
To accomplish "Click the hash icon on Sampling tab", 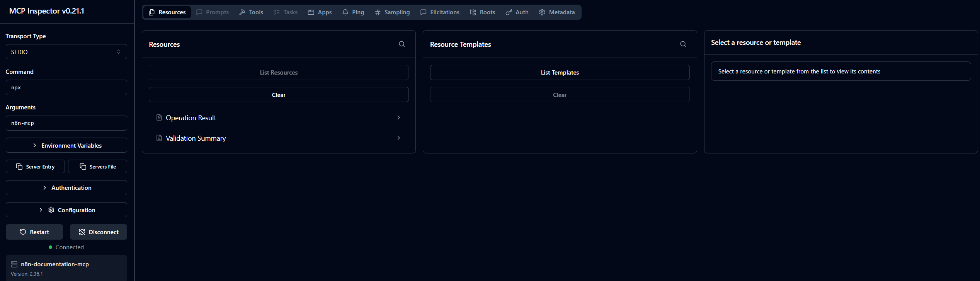I will coord(378,12).
